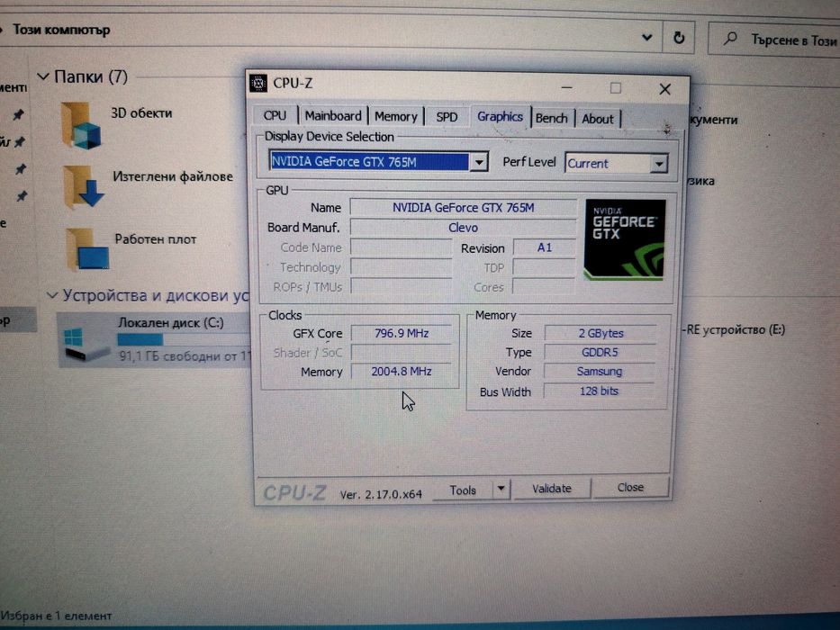Select the Graphics tab

click(500, 116)
